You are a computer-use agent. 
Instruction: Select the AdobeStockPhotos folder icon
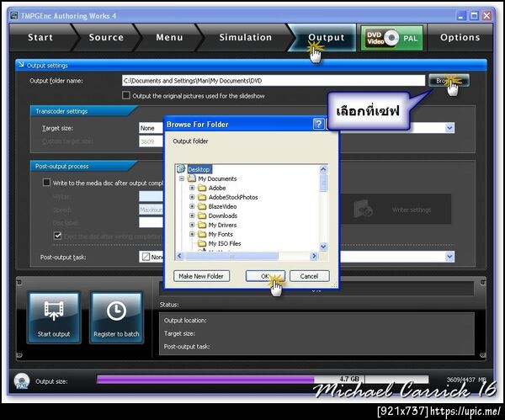[x=202, y=197]
